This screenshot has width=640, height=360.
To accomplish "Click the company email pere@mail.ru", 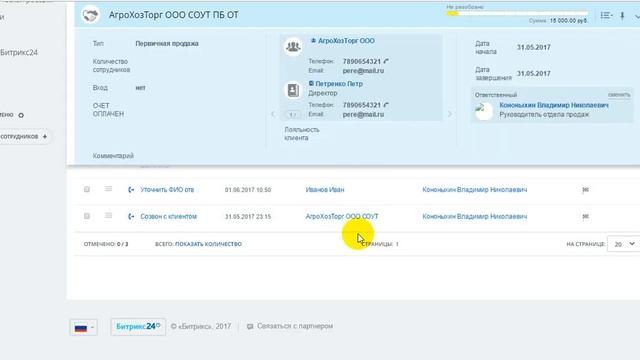I will pos(363,71).
